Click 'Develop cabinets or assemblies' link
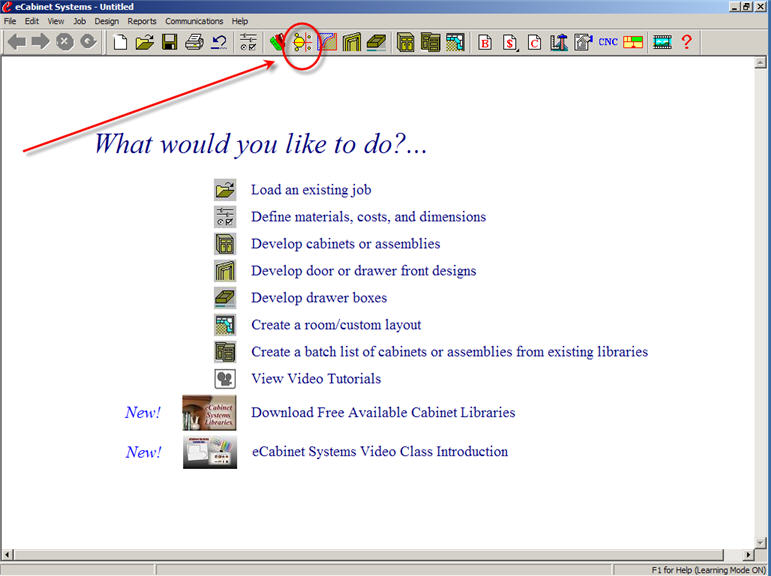This screenshot has width=771, height=576. pyautogui.click(x=346, y=244)
